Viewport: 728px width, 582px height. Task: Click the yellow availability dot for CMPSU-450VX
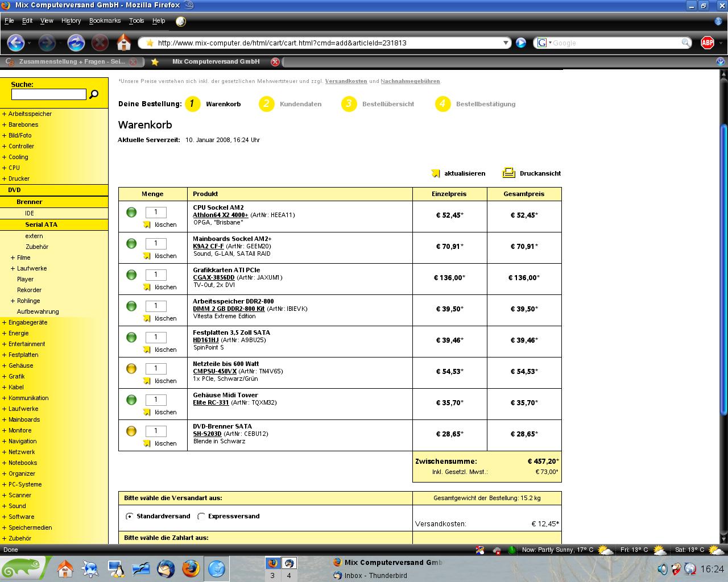(x=131, y=368)
